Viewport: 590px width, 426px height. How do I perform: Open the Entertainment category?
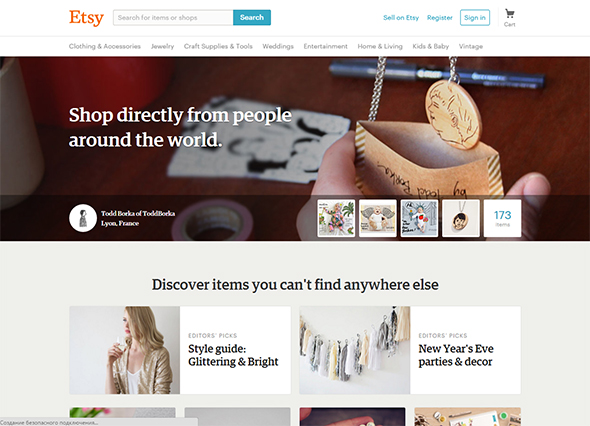tap(325, 46)
